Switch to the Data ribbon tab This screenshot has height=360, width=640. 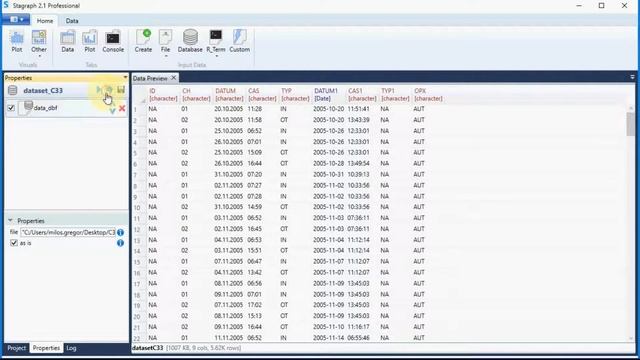point(72,20)
